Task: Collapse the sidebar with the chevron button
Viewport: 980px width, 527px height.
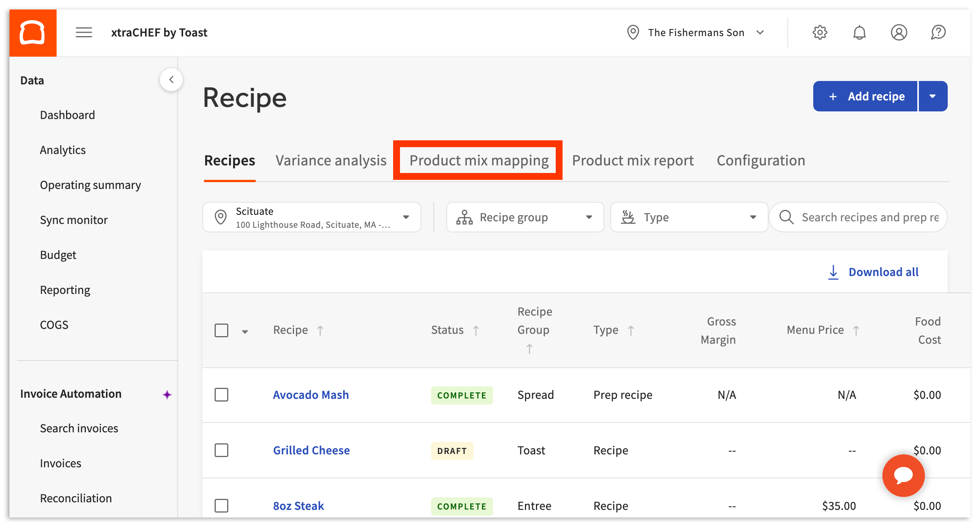Action: [171, 79]
